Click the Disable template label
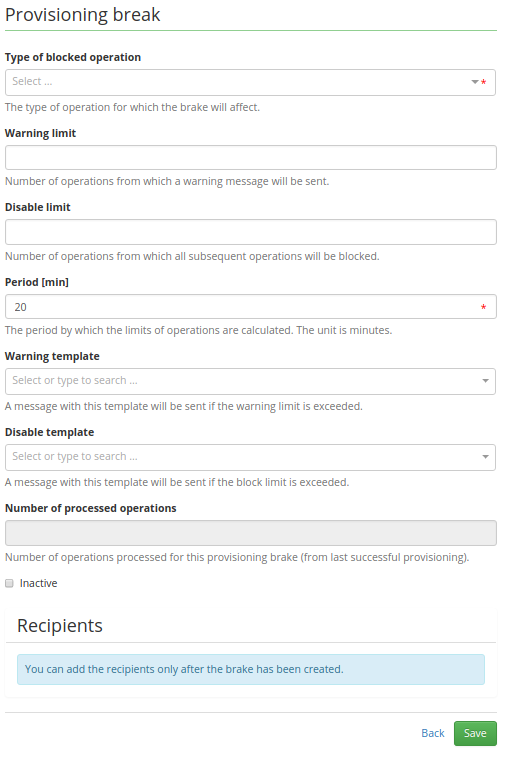507x764 pixels. pyautogui.click(x=49, y=432)
